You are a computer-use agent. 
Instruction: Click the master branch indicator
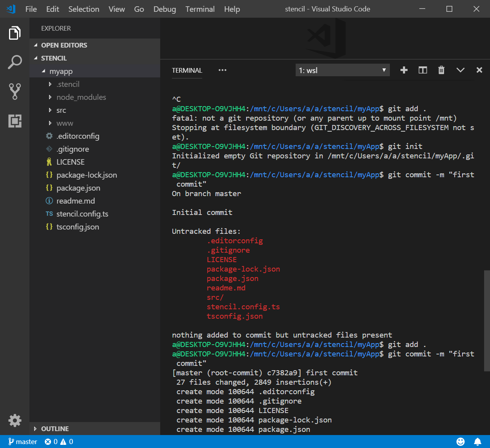pos(23,442)
